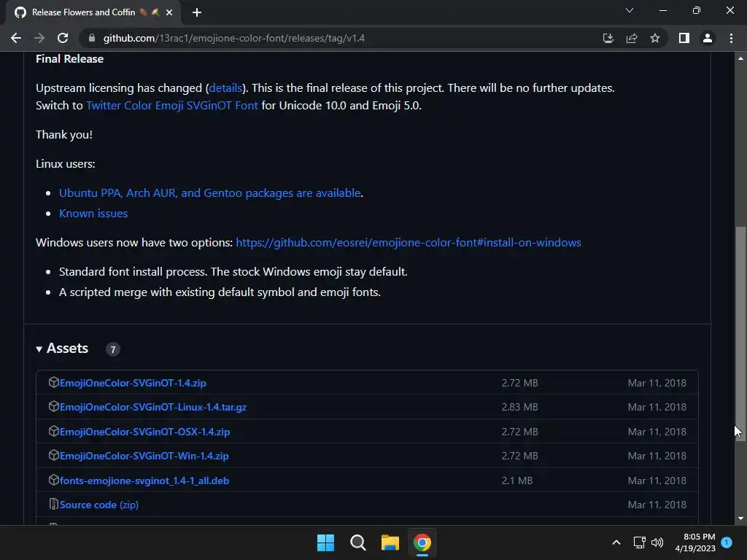Open volume control tray icon
This screenshot has height=560, width=747.
(657, 542)
